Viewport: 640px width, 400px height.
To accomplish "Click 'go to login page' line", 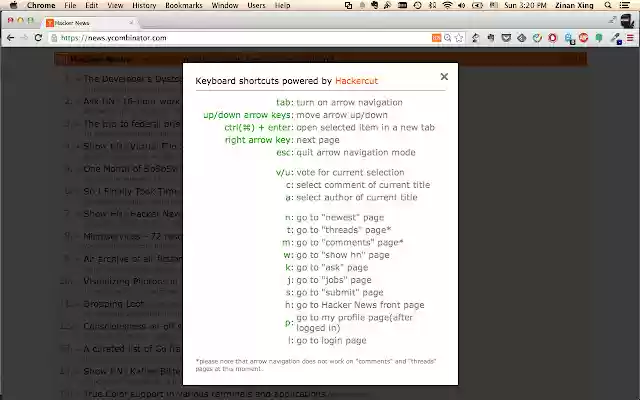I will (x=331, y=340).
